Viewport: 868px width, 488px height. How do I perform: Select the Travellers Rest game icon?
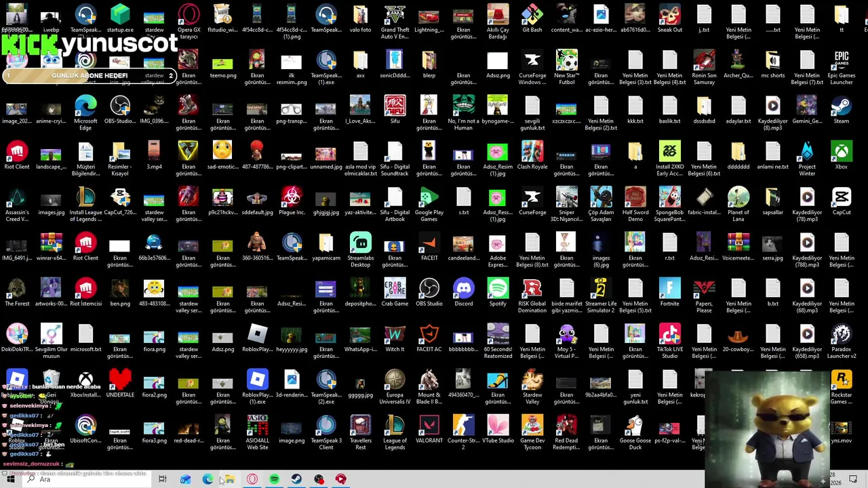coord(361,432)
